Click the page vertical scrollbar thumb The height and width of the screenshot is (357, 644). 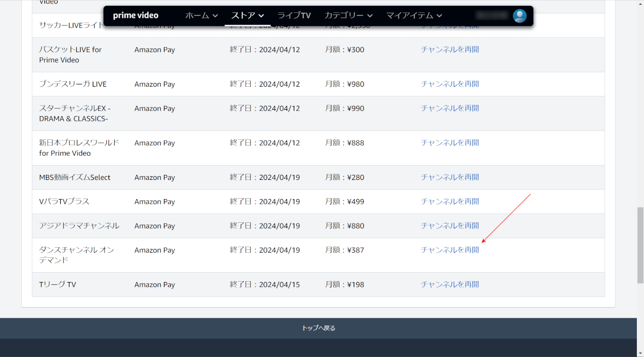(640, 245)
